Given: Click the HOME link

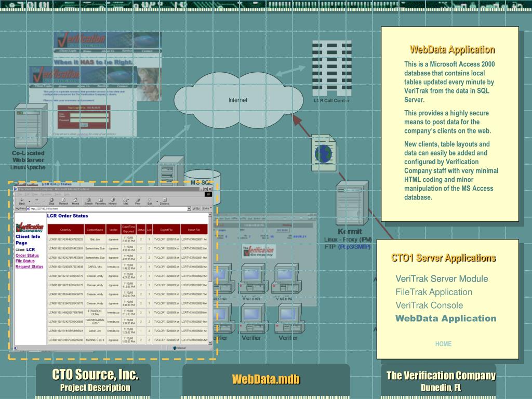Looking at the screenshot, I should [443, 344].
